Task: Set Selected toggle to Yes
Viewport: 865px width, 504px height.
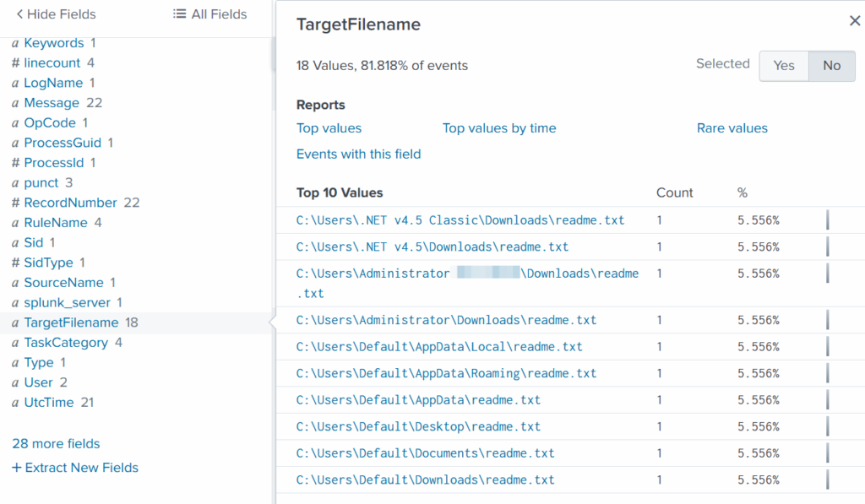Action: coord(784,66)
